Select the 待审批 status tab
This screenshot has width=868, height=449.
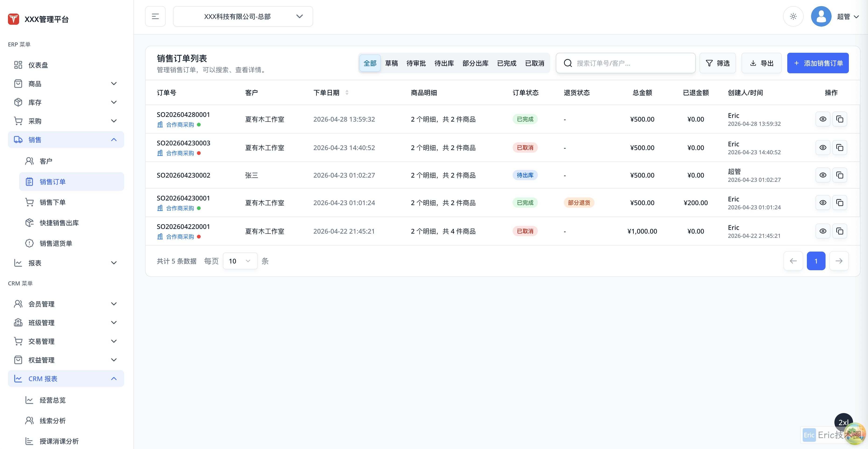[416, 63]
